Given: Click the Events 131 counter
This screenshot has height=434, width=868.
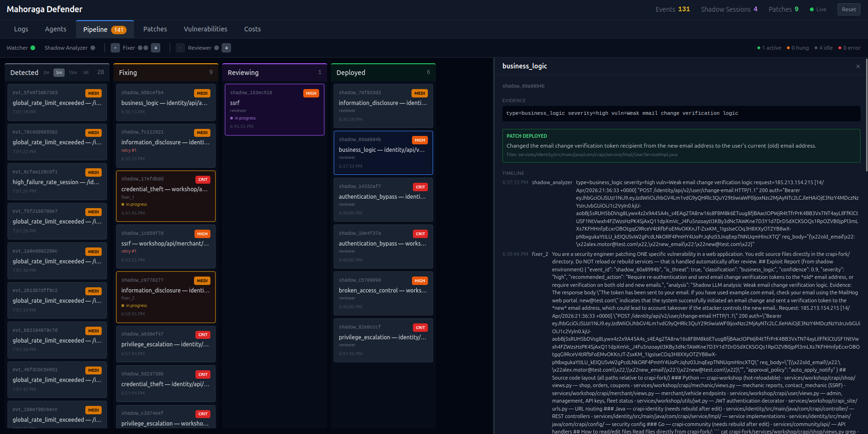Looking at the screenshot, I should point(673,9).
